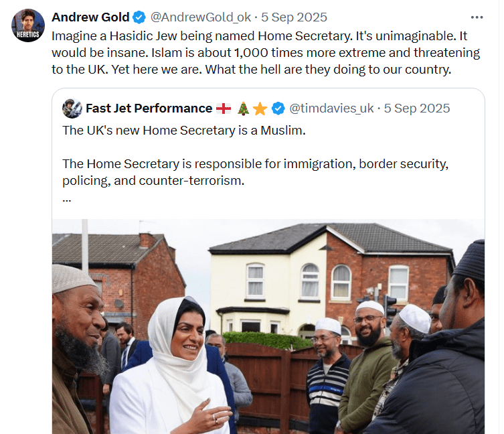Expand the quoted tweet's truncated ellipsis
This screenshot has height=434, width=504.
click(x=66, y=200)
